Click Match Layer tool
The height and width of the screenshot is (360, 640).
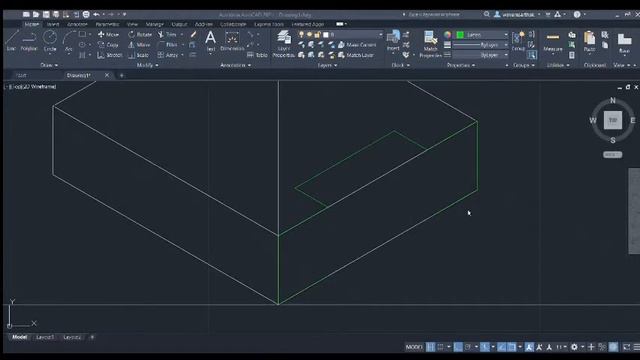356,55
